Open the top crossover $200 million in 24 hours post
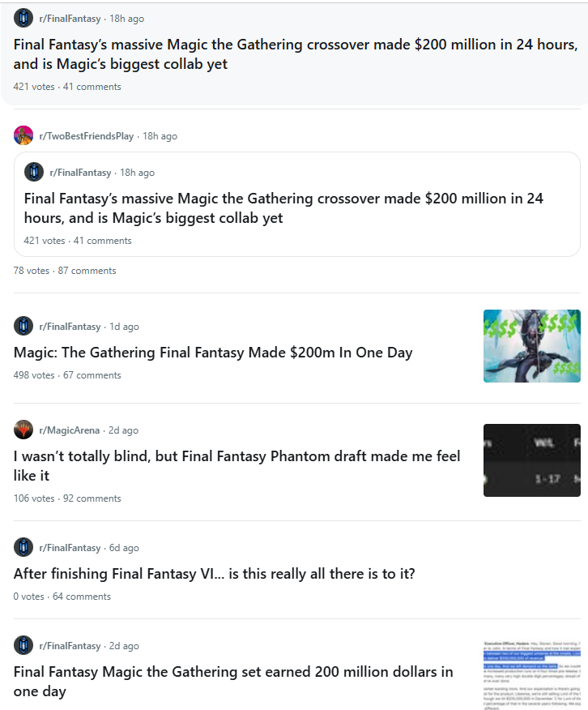Viewport: 588px width, 710px height. [296, 53]
